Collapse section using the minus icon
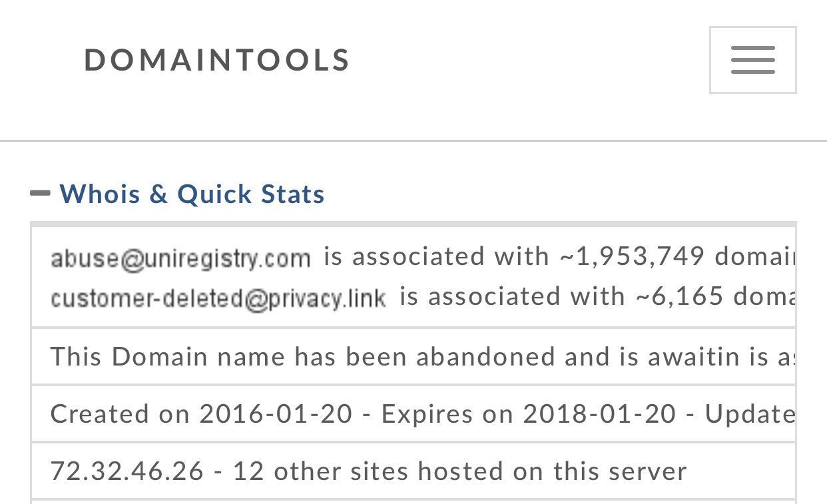This screenshot has height=504, width=827. click(x=40, y=194)
